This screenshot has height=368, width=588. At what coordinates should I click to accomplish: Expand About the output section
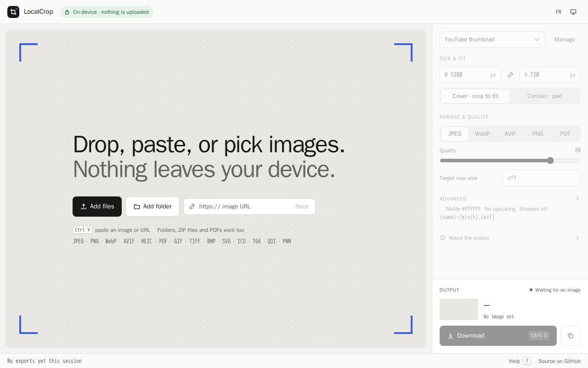(x=510, y=238)
